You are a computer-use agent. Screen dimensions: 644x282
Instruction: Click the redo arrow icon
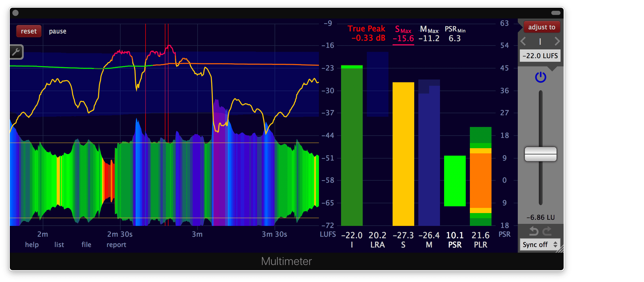coord(547,231)
